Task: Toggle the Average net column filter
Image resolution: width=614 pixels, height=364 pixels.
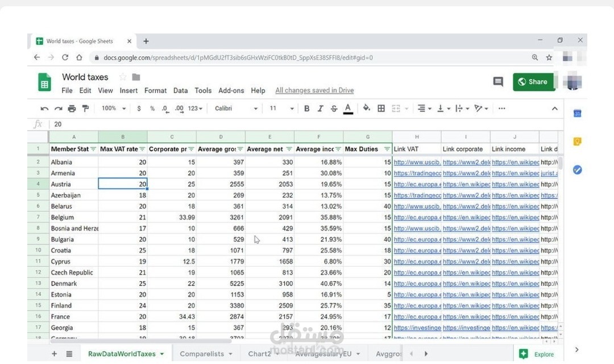Action: pyautogui.click(x=289, y=149)
